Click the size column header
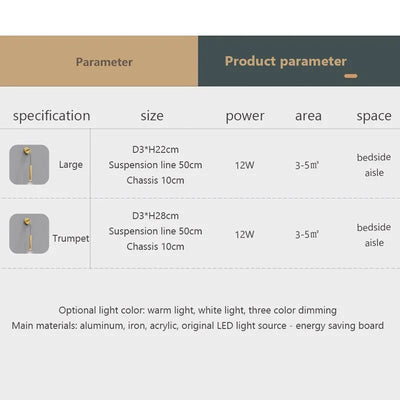 tap(152, 116)
